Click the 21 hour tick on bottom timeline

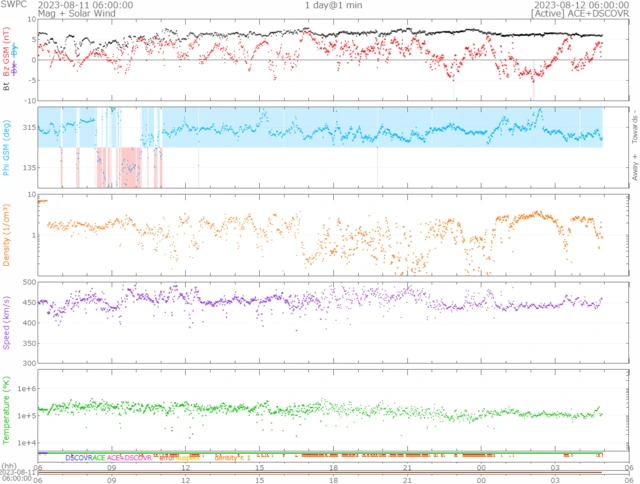(408, 467)
